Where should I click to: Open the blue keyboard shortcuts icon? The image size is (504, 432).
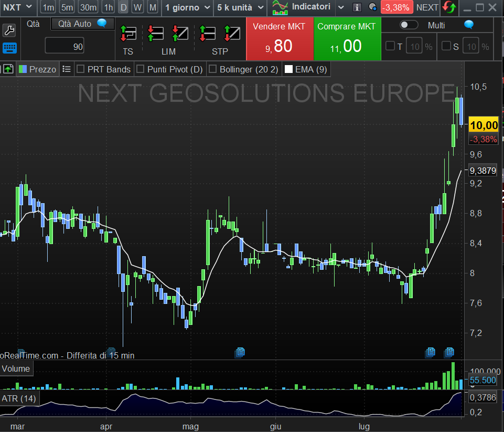point(9,48)
